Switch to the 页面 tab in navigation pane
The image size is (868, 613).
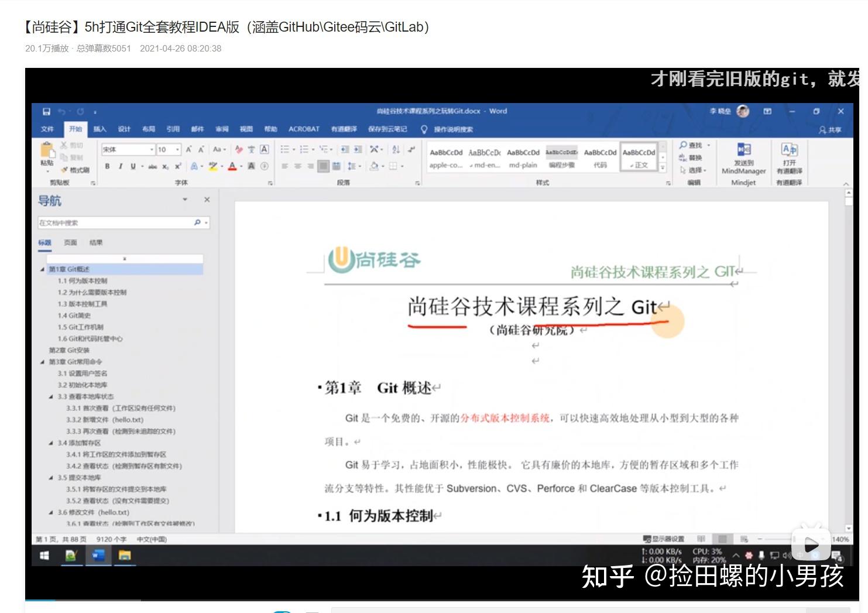click(69, 242)
